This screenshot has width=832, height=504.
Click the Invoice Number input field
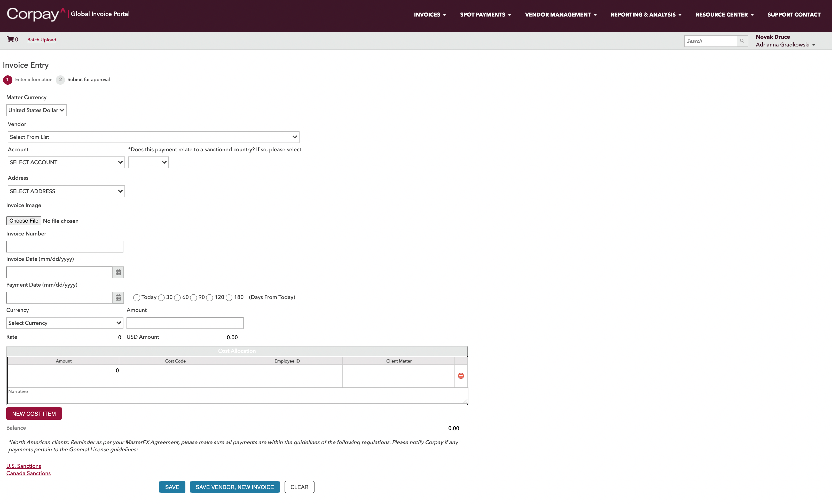coord(65,246)
